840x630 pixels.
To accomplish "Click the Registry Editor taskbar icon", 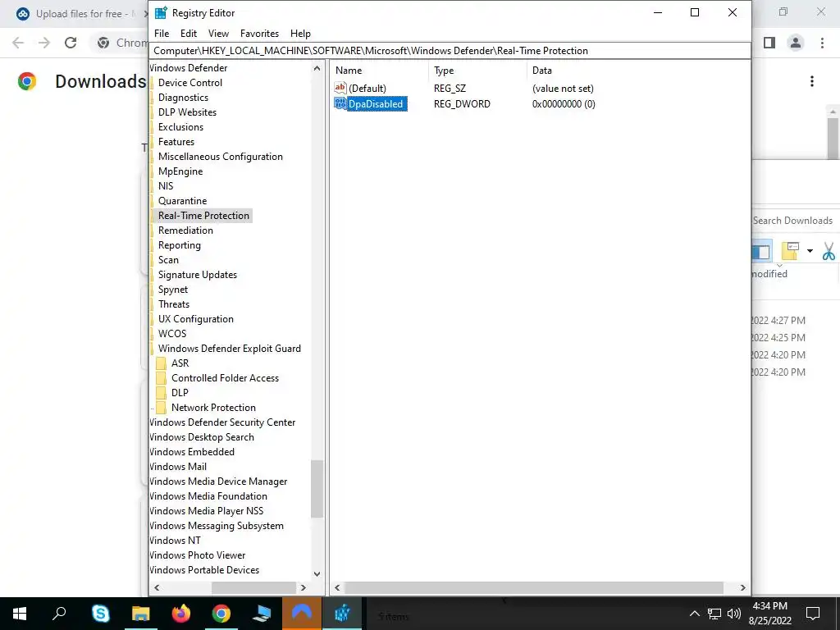I will point(342,614).
